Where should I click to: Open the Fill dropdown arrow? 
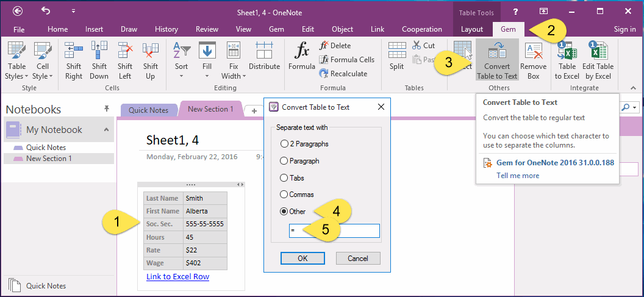[207, 76]
